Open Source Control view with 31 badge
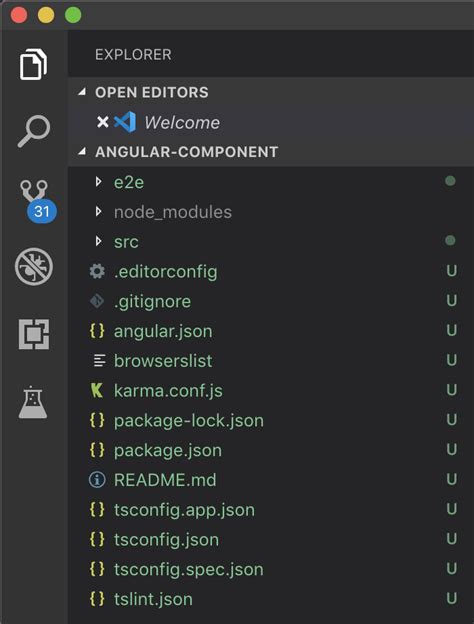This screenshot has width=474, height=624. coord(38,201)
